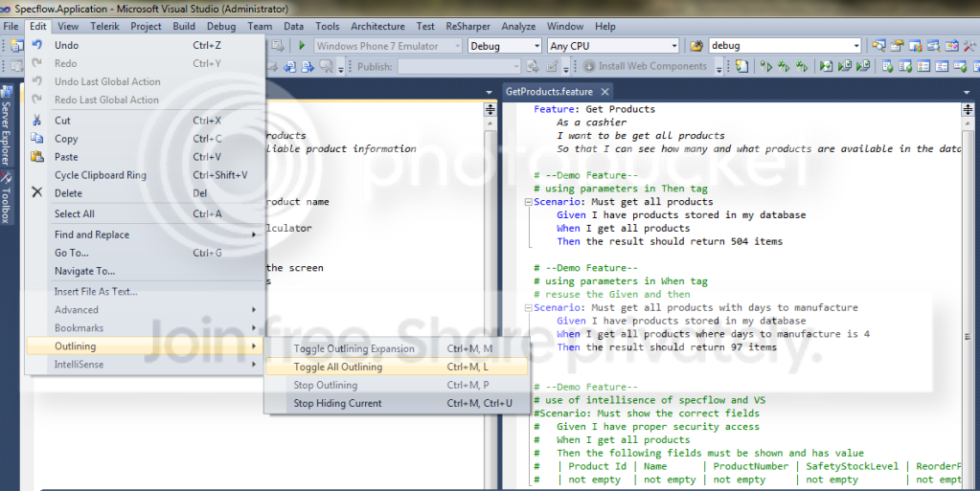Click the first test window icon after debug tests
Viewport: 980px width, 491px height.
tap(887, 66)
